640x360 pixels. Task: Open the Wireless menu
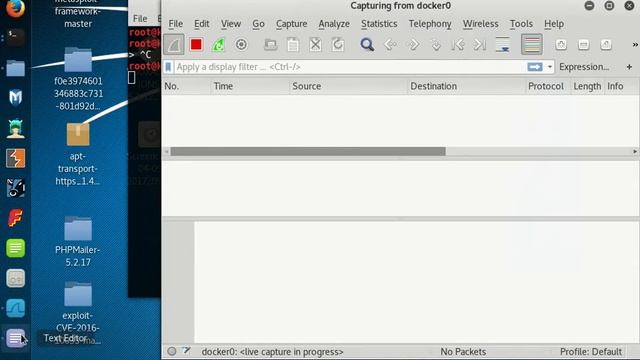(480, 24)
